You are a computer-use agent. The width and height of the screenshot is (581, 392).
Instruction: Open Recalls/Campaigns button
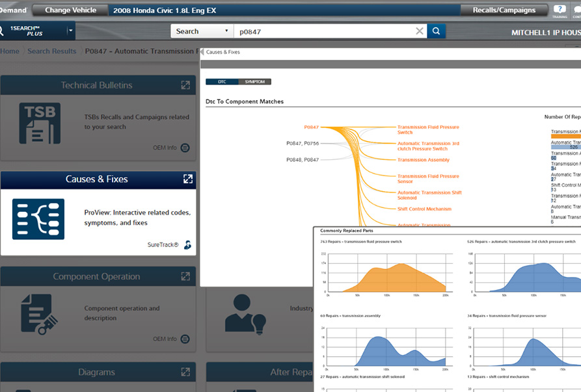[503, 10]
